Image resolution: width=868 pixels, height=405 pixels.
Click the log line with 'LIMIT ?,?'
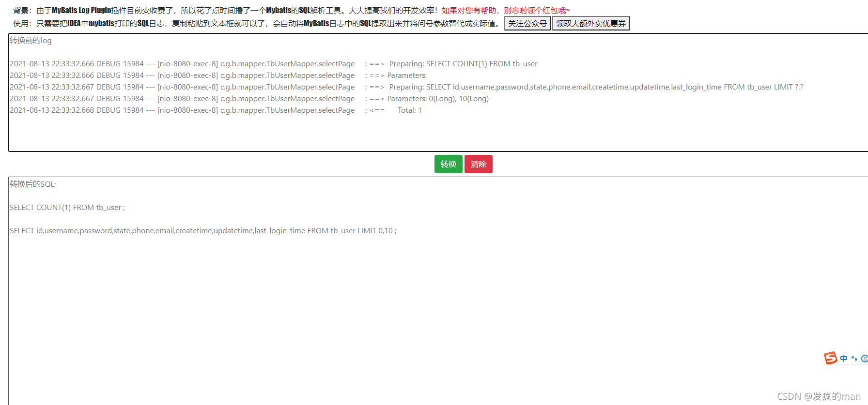coord(406,87)
